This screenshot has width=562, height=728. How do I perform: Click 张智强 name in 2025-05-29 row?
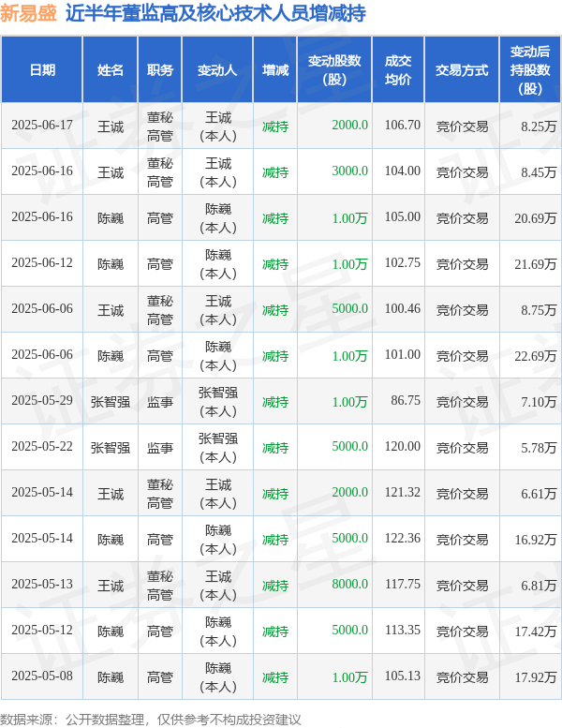point(111,402)
